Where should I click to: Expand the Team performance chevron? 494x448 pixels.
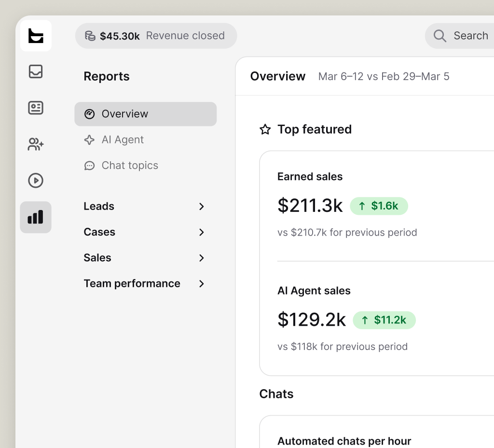click(x=202, y=284)
